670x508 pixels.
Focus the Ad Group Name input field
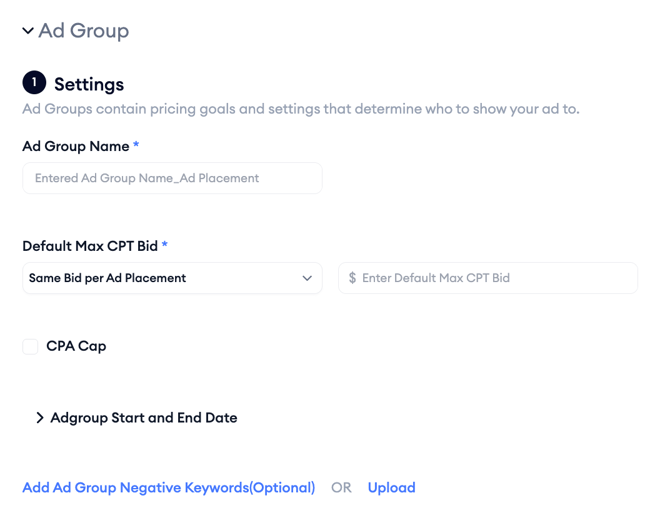(172, 178)
